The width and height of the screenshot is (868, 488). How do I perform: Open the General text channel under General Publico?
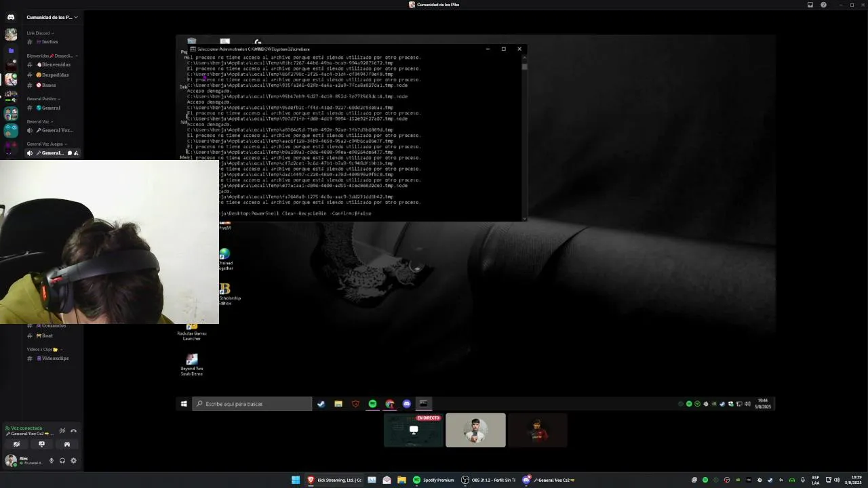pos(53,108)
